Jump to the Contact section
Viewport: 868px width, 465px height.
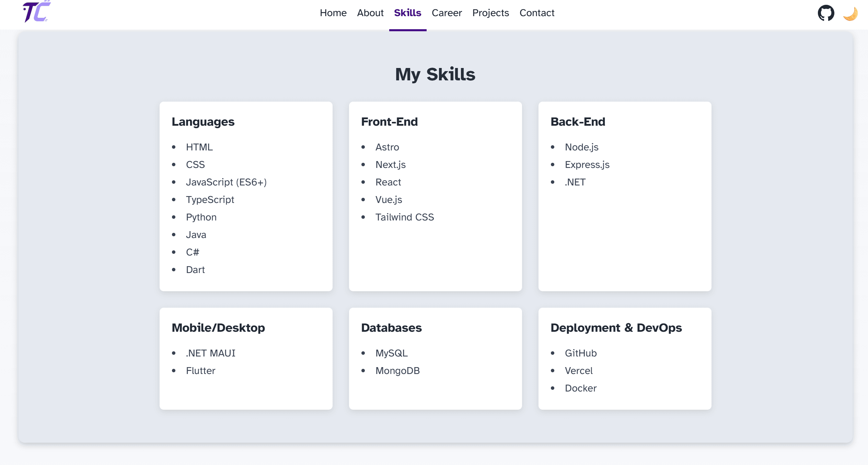(537, 13)
